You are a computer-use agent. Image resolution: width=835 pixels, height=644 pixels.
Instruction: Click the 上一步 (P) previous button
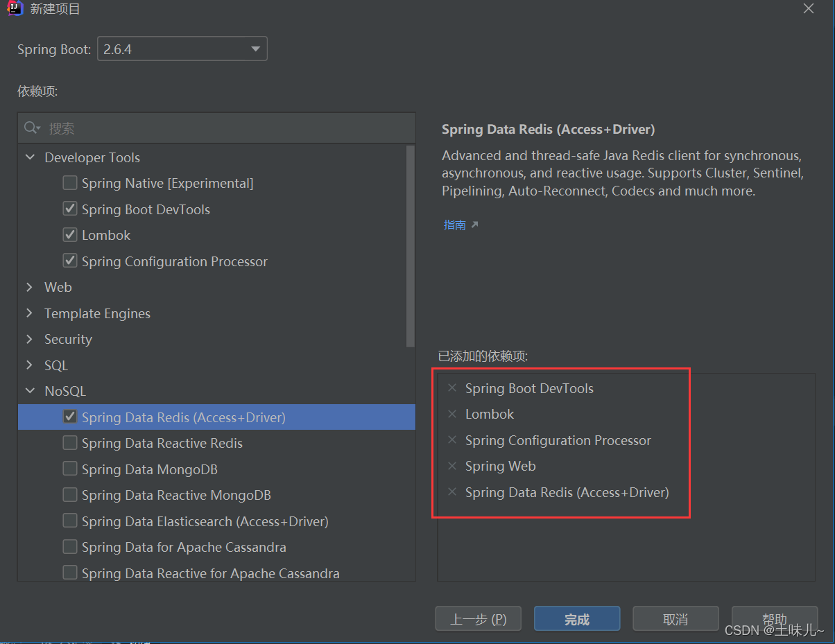(x=479, y=619)
